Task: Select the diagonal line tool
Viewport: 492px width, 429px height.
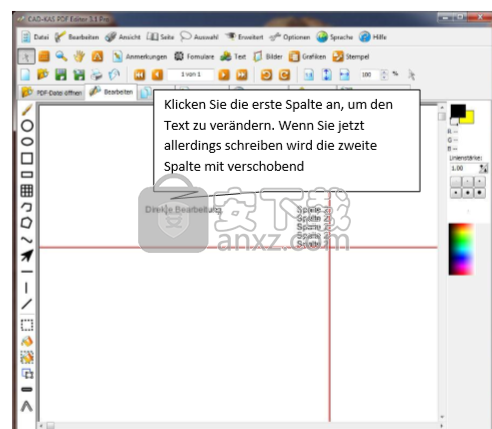Action: point(27,304)
